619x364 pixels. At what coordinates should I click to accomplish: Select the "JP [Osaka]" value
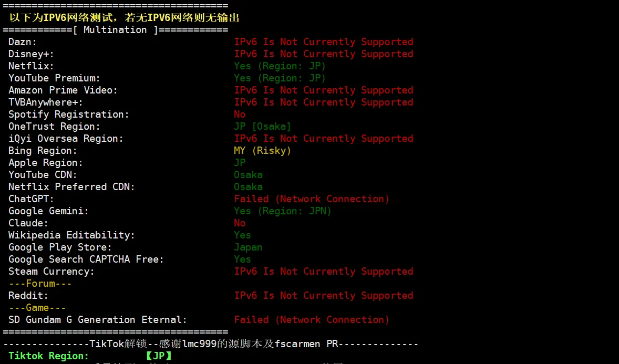coord(263,127)
